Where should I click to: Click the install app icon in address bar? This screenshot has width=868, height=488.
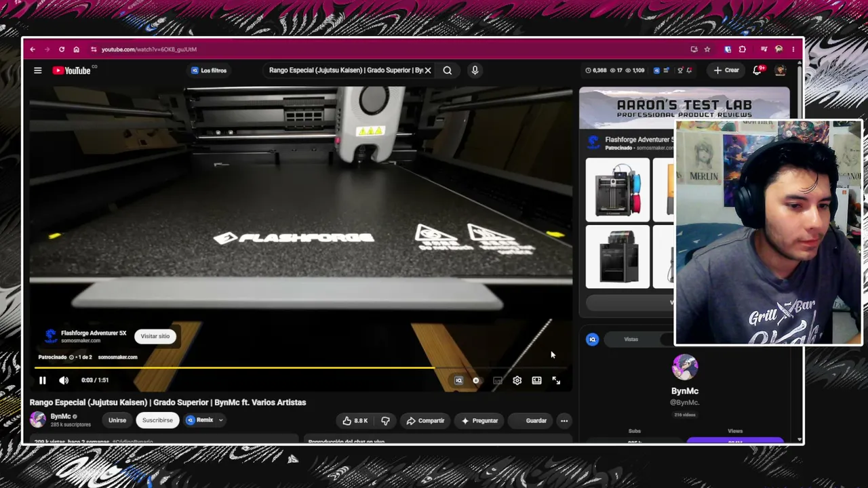point(694,49)
